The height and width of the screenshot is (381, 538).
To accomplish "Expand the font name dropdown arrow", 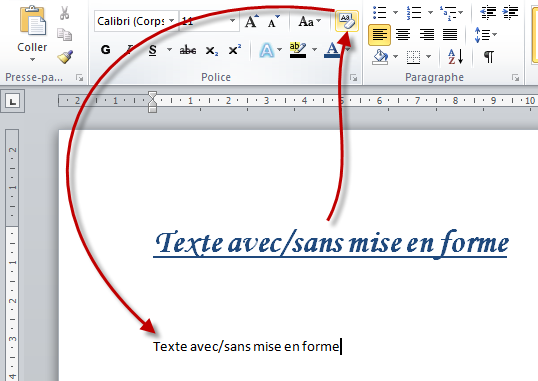I will pyautogui.click(x=172, y=21).
